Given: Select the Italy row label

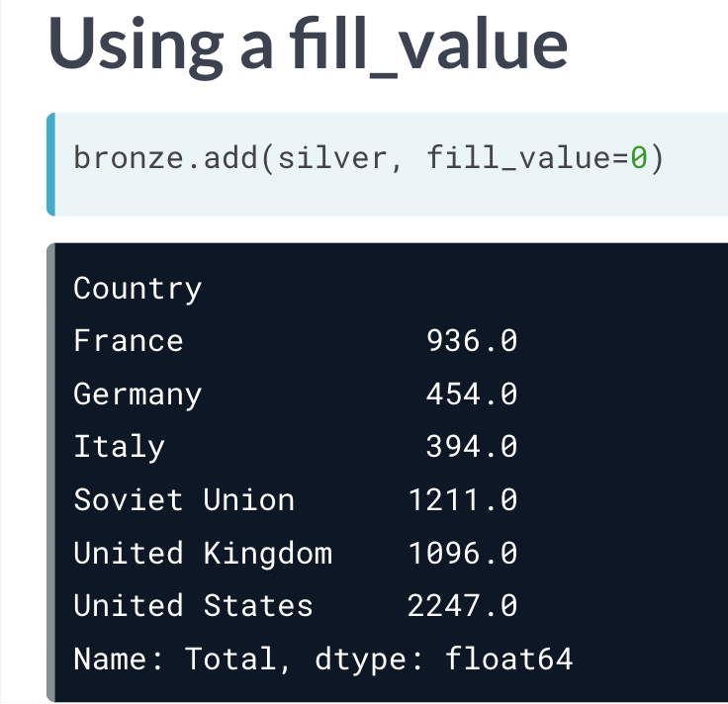Looking at the screenshot, I should tap(120, 447).
